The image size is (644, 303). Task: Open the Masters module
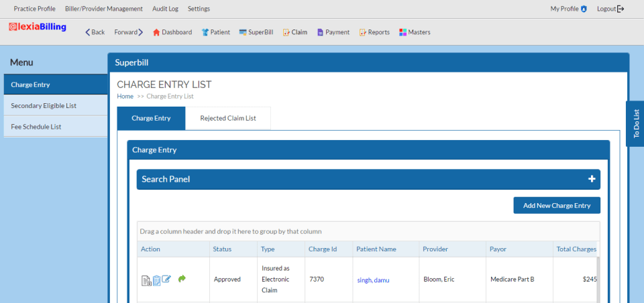[415, 32]
